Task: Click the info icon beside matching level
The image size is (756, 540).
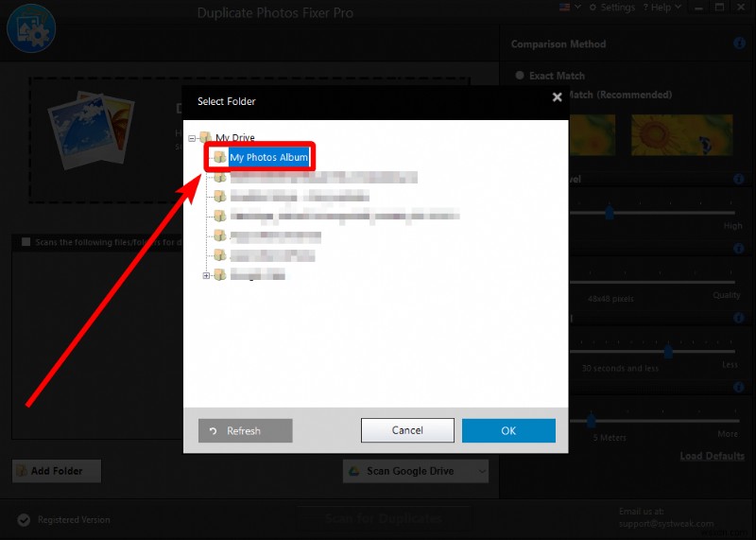Action: [739, 179]
